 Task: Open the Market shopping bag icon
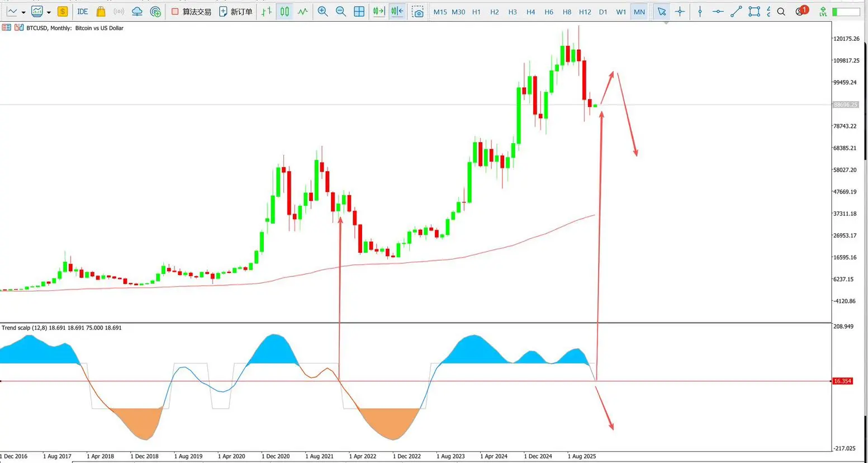coord(101,11)
